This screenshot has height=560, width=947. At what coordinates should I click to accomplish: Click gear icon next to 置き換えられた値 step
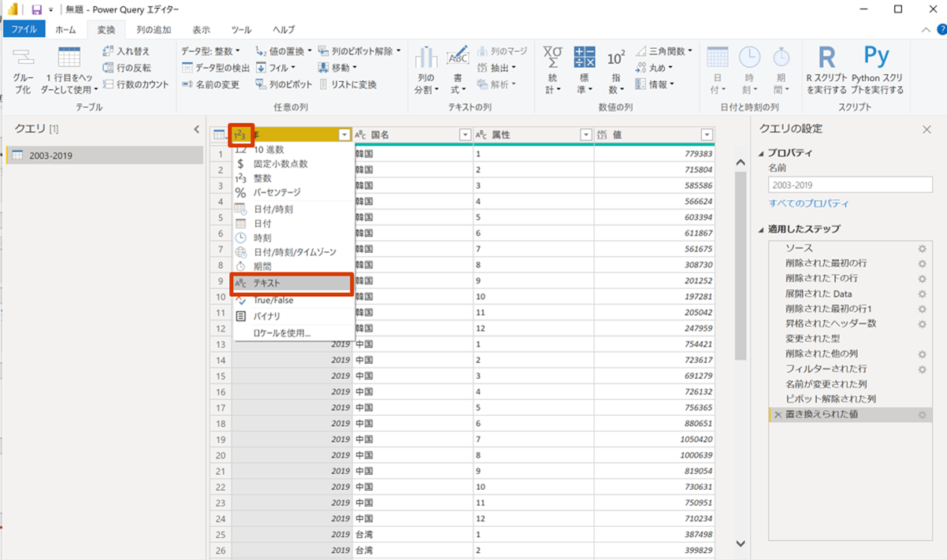pos(922,414)
